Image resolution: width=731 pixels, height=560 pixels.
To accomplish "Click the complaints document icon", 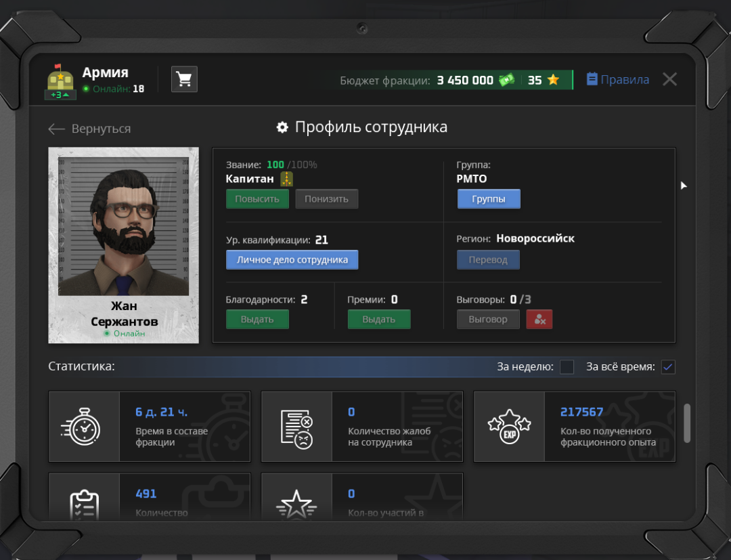I will click(x=297, y=429).
